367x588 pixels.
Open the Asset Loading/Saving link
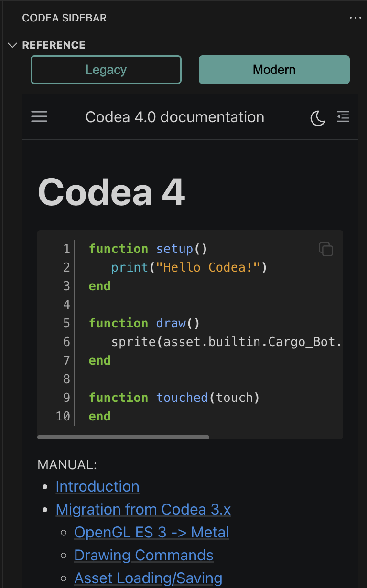coord(149,578)
